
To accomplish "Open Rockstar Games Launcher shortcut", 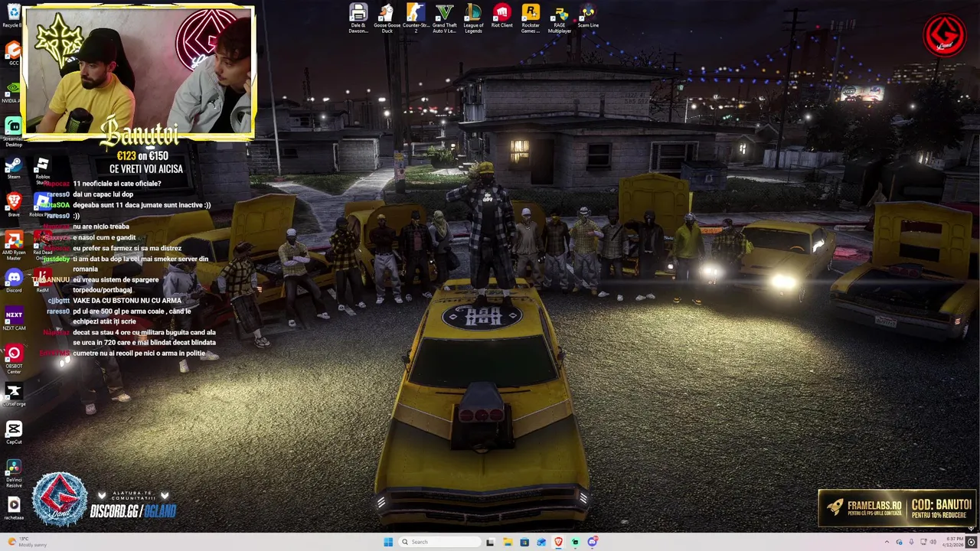I will coord(531,18).
